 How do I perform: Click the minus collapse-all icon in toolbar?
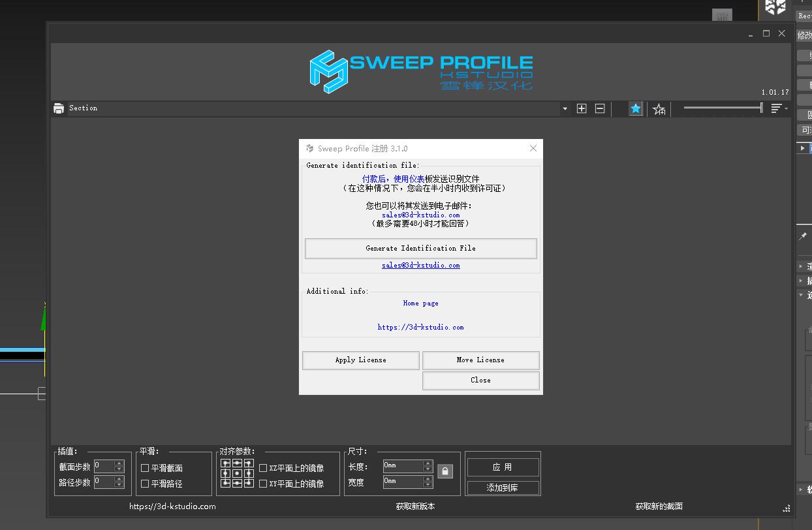click(600, 108)
